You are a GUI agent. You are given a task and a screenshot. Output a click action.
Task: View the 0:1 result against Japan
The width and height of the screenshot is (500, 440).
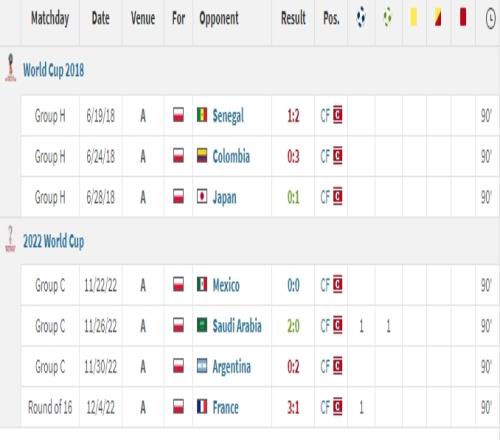point(293,197)
